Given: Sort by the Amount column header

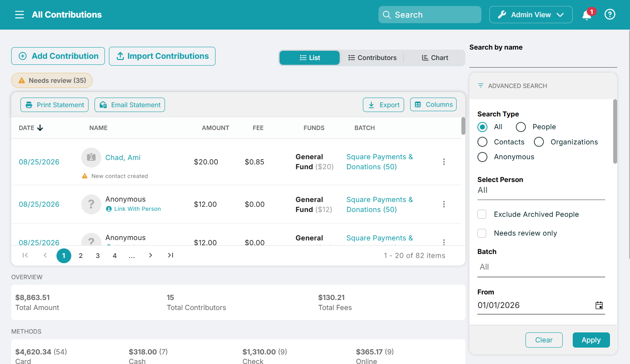Looking at the screenshot, I should (x=215, y=128).
